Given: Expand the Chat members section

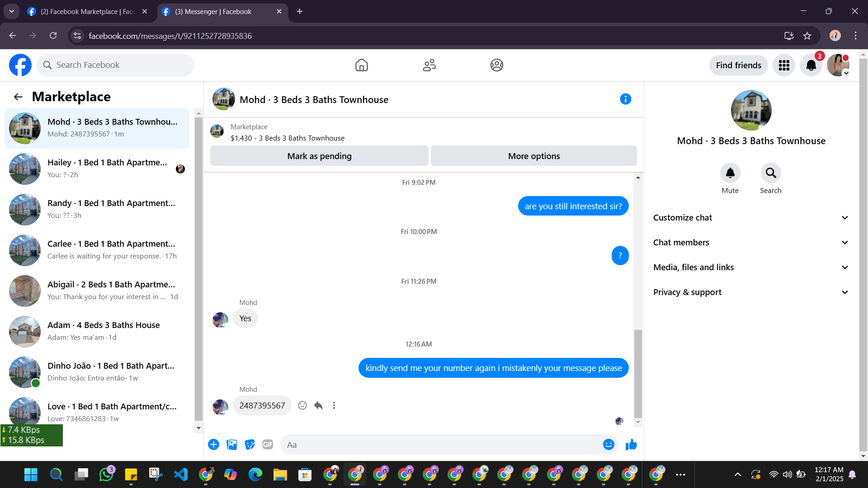Looking at the screenshot, I should pyautogui.click(x=751, y=243).
